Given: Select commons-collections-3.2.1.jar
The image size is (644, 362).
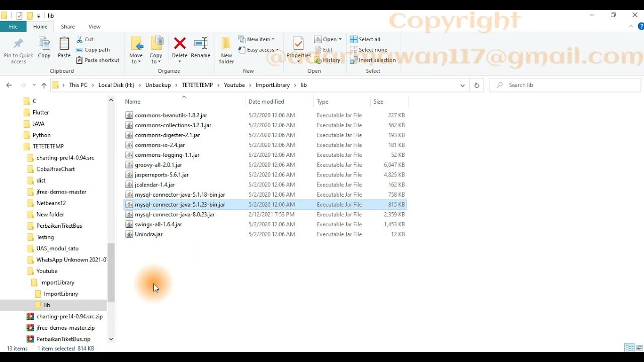Looking at the screenshot, I should tap(173, 125).
